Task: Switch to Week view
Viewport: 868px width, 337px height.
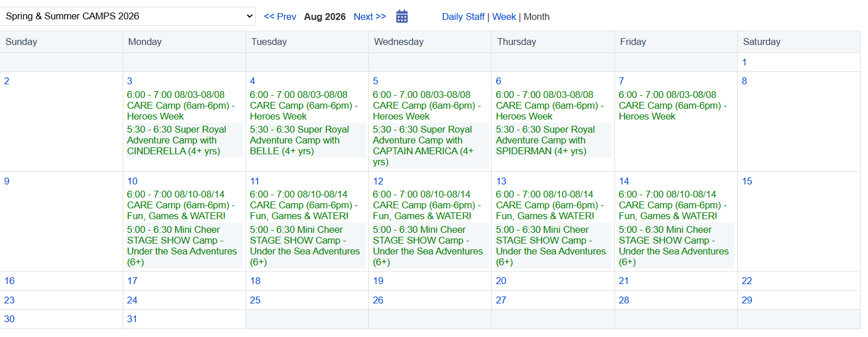Action: (x=504, y=17)
